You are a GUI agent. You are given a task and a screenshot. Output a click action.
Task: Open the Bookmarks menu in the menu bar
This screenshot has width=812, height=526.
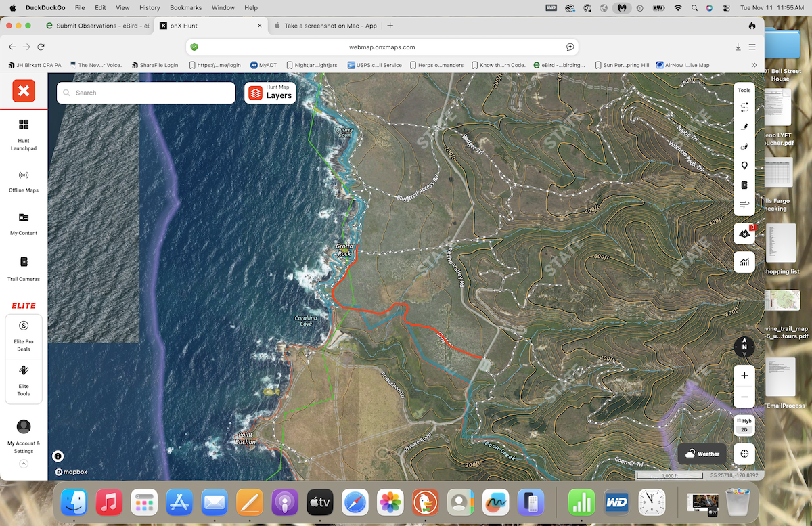(x=185, y=7)
